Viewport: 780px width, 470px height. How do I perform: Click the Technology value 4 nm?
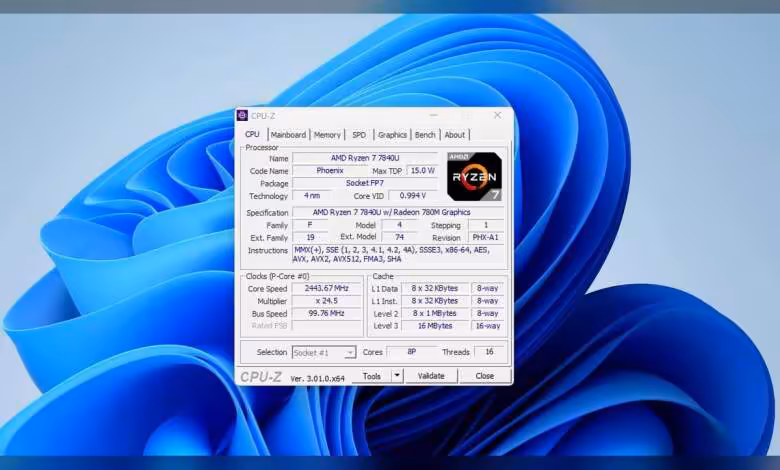(312, 196)
